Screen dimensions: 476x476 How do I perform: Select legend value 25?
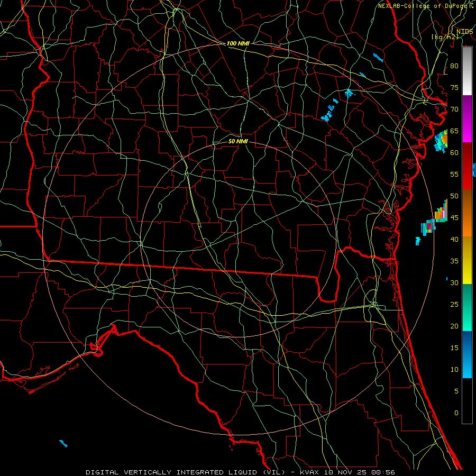[454, 305]
